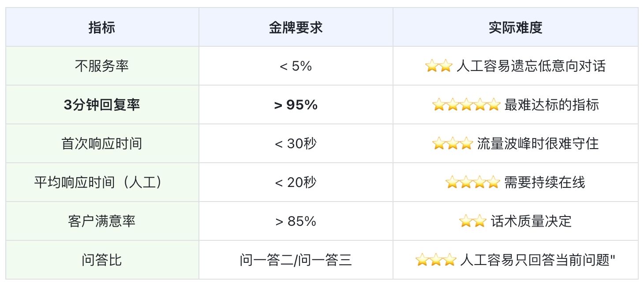This screenshot has height=284, width=644.
Task: Click the 首次响应时间 cell
Action: [102, 144]
